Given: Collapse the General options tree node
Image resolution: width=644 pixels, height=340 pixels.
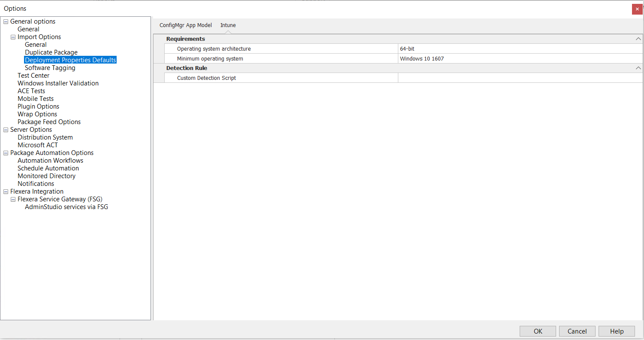Looking at the screenshot, I should [6, 21].
